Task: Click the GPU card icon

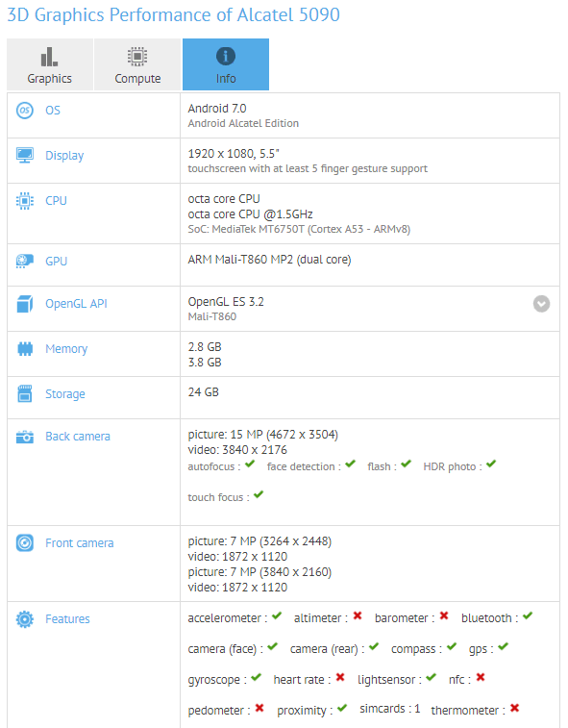Action: [x=25, y=261]
